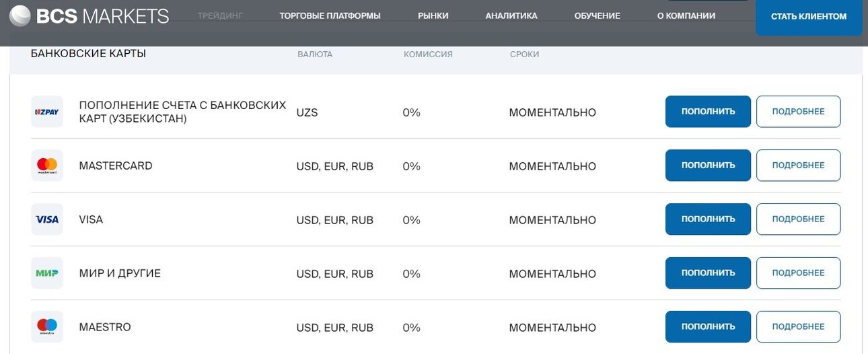Click the Банковские карты section header

pyautogui.click(x=88, y=53)
